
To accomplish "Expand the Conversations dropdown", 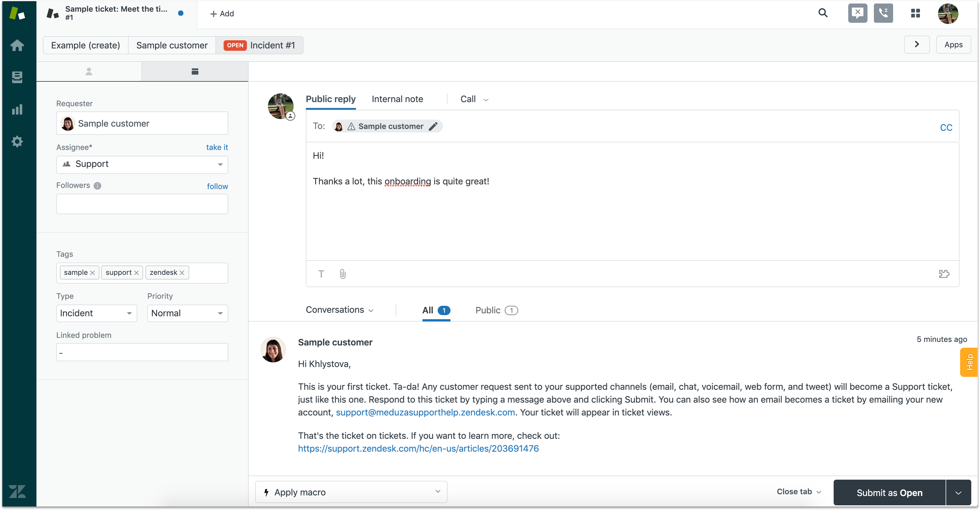I will [339, 310].
